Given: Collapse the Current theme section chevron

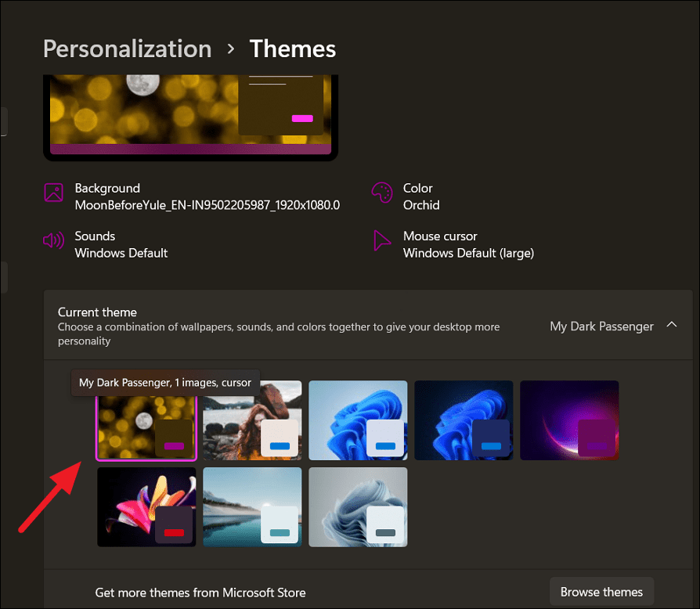Looking at the screenshot, I should point(672,326).
